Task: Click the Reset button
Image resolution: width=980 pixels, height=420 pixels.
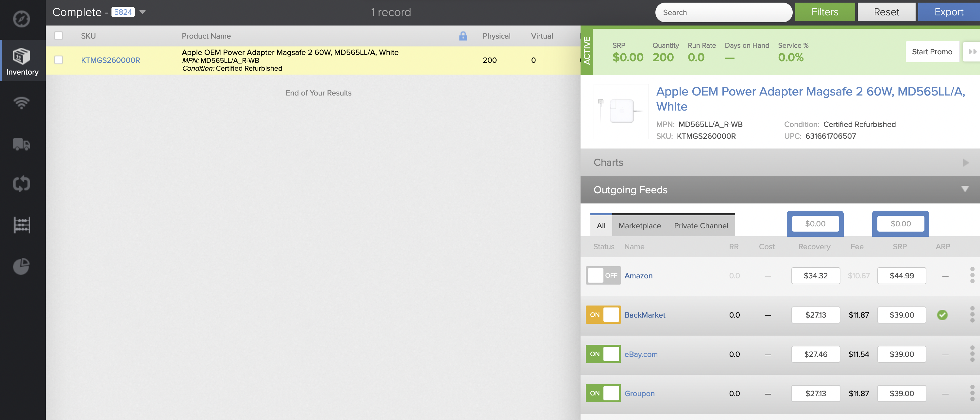Action: 887,12
